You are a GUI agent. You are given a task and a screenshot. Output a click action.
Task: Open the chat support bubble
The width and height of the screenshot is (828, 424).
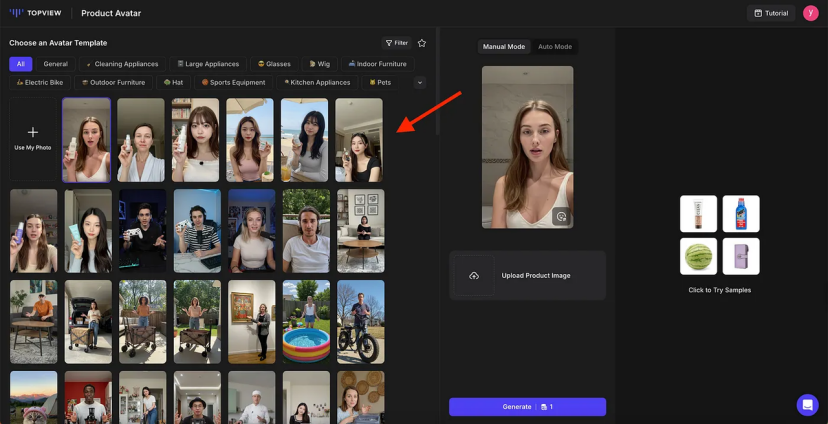click(807, 405)
